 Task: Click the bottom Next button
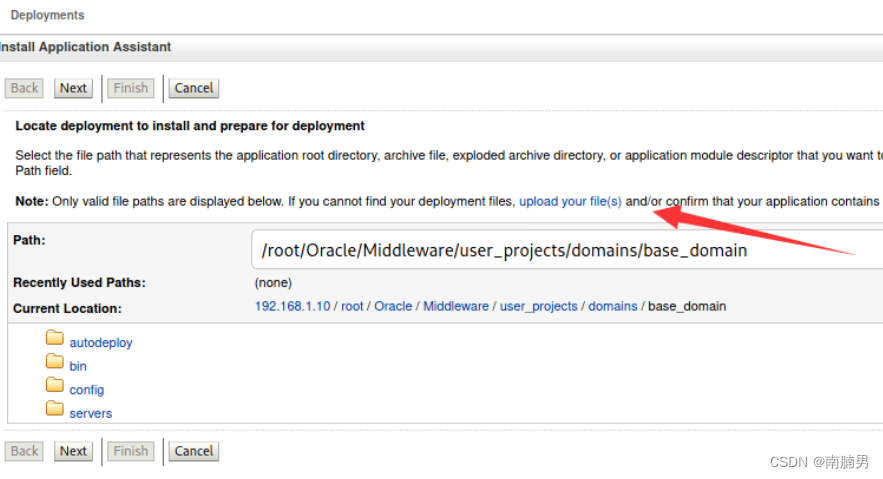[x=73, y=451]
